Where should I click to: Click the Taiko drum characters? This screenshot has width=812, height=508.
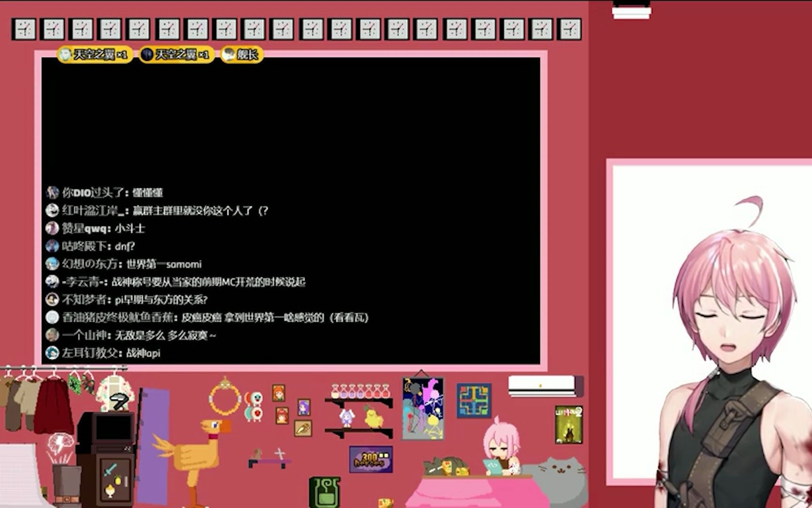pyautogui.click(x=254, y=406)
